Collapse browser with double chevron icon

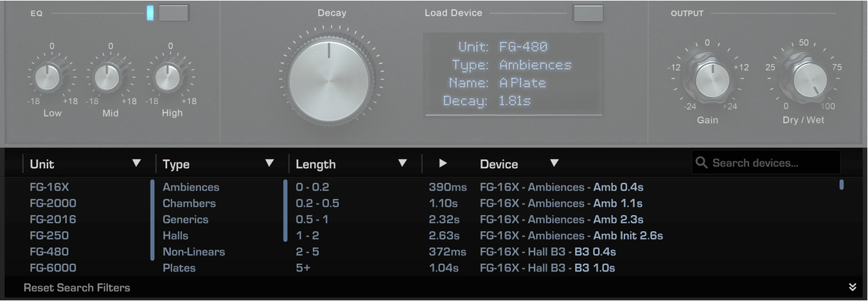[x=853, y=287]
